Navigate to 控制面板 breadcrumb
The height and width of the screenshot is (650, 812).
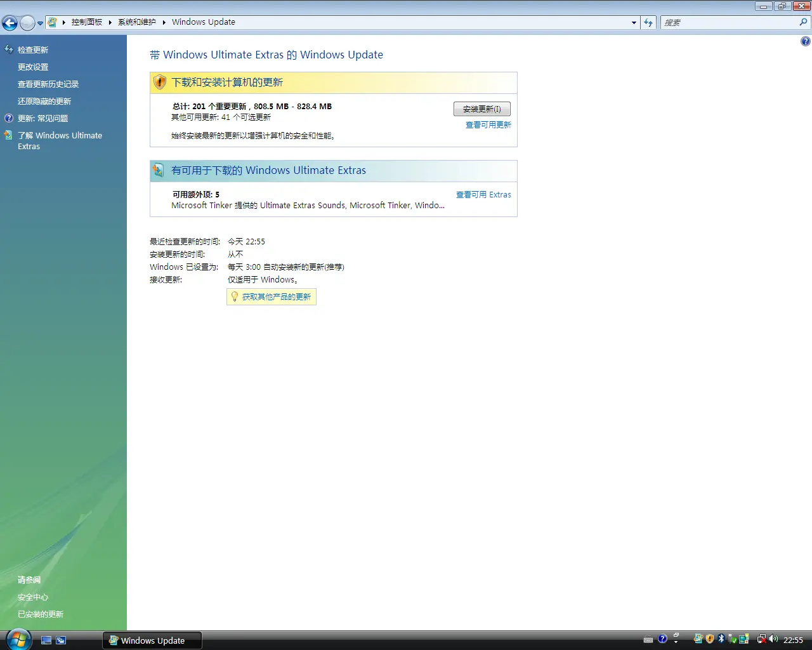pos(87,22)
